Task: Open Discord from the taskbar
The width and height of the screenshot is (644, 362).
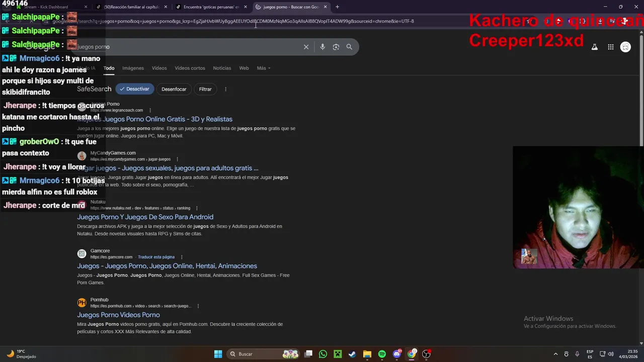Action: pyautogui.click(x=397, y=354)
